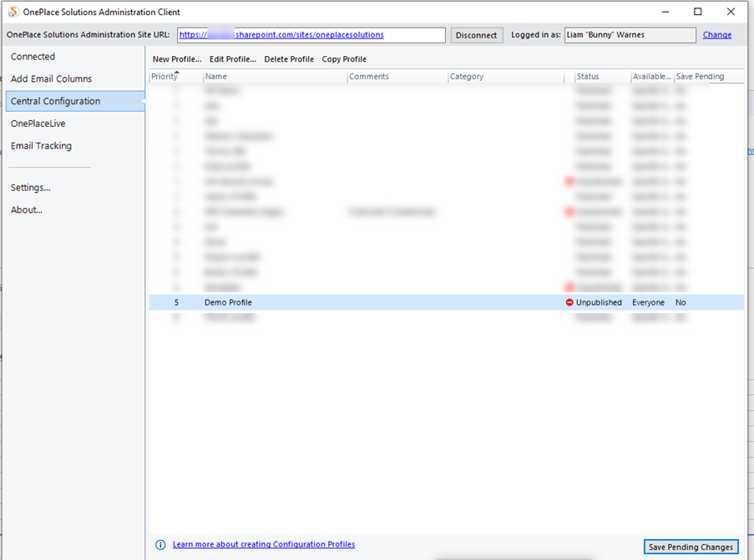This screenshot has height=560, width=754.
Task: Click priority 5 cell of Demo Profile
Action: 176,302
